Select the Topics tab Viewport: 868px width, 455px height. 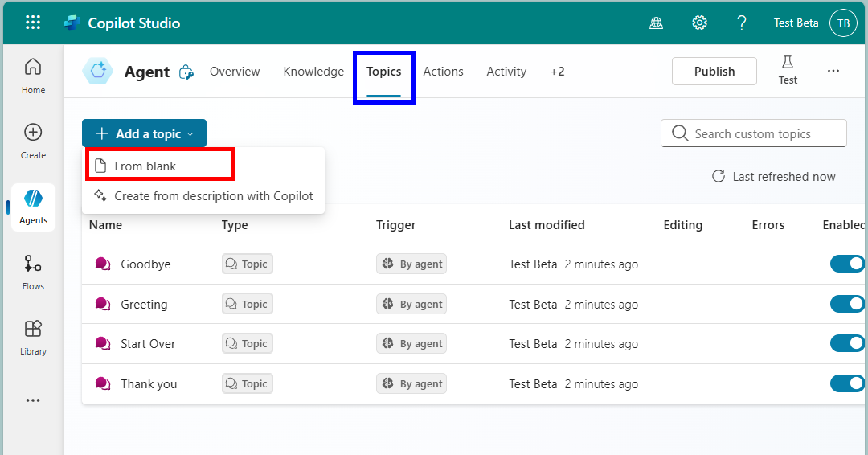[x=383, y=72]
